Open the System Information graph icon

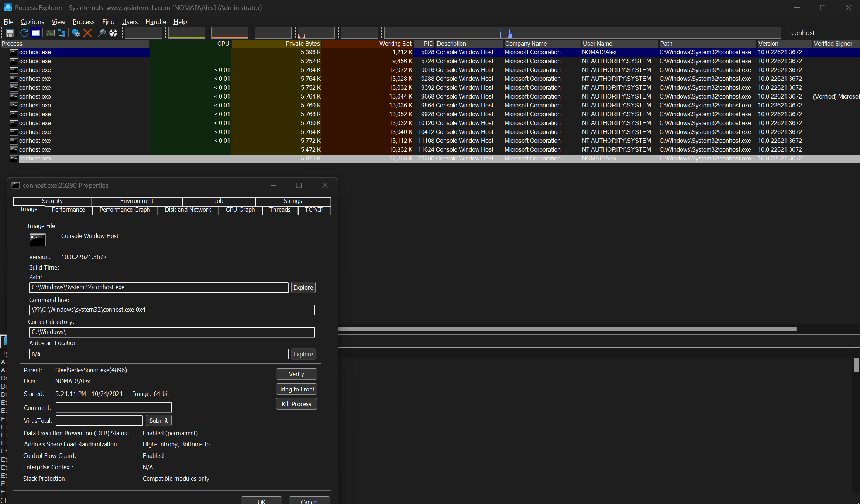click(x=50, y=33)
